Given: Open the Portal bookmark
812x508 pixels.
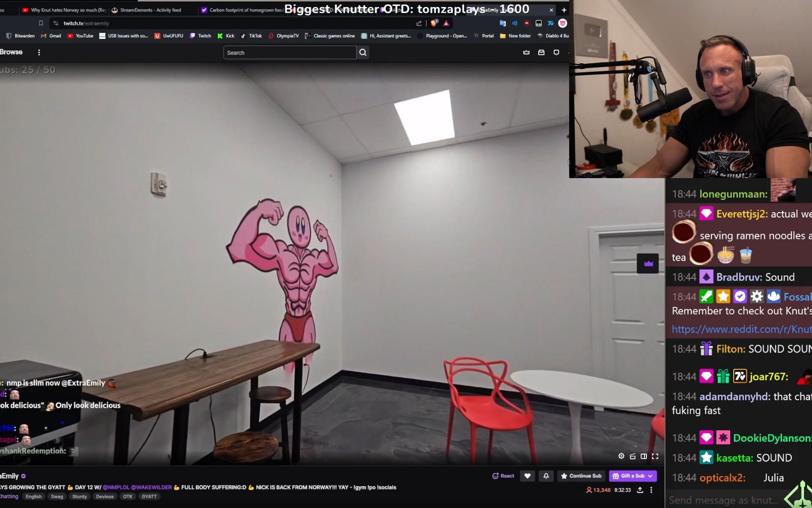Looking at the screenshot, I should tap(484, 36).
